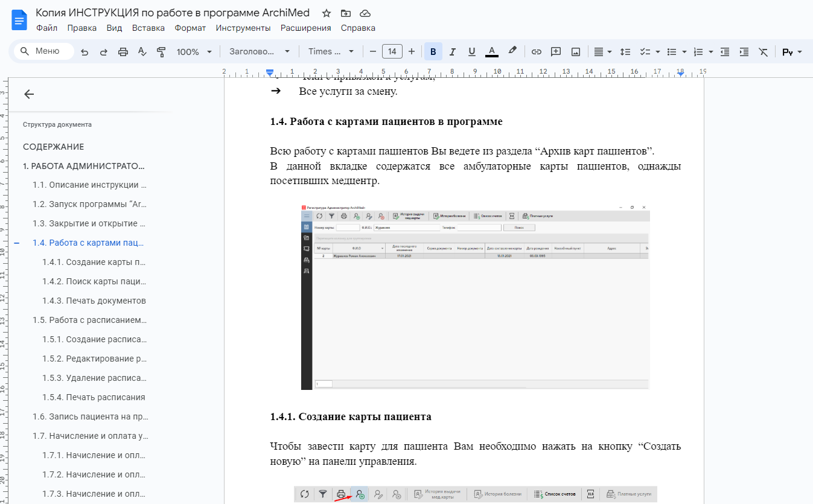
Task: Click the Undo arrow icon
Action: [x=84, y=52]
